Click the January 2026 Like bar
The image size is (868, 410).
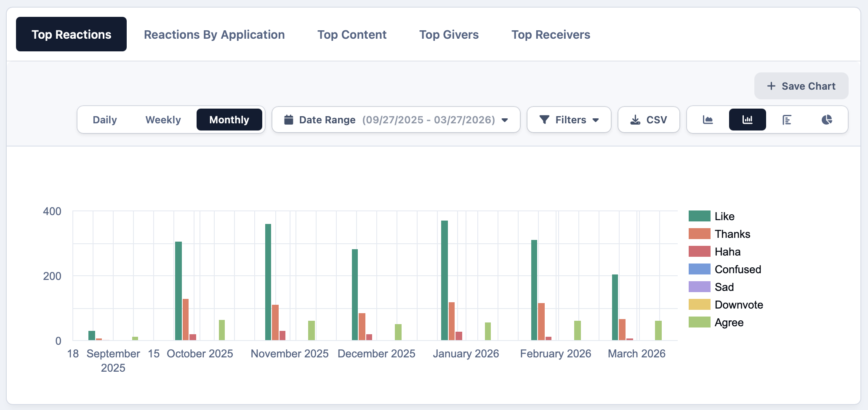445,280
